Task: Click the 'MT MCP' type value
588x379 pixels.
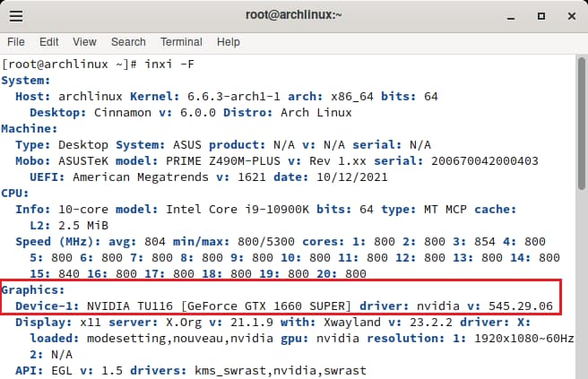Action: coord(445,209)
